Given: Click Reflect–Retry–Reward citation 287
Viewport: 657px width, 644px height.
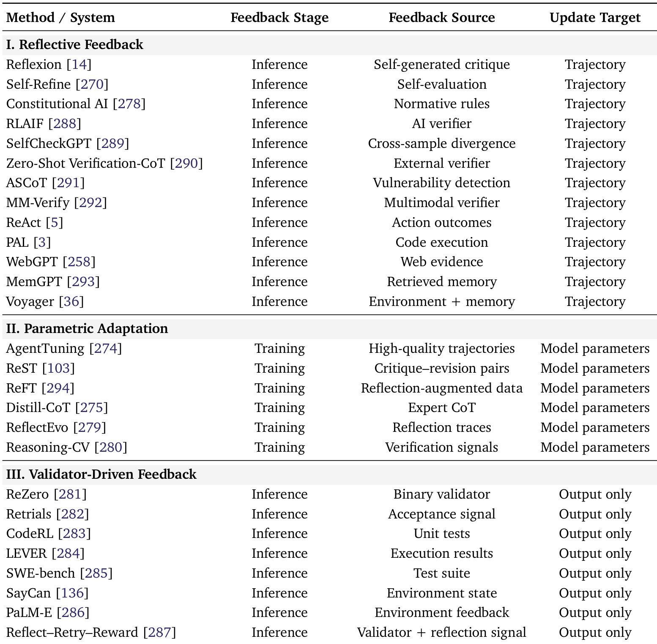Looking at the screenshot, I should click(x=159, y=633).
